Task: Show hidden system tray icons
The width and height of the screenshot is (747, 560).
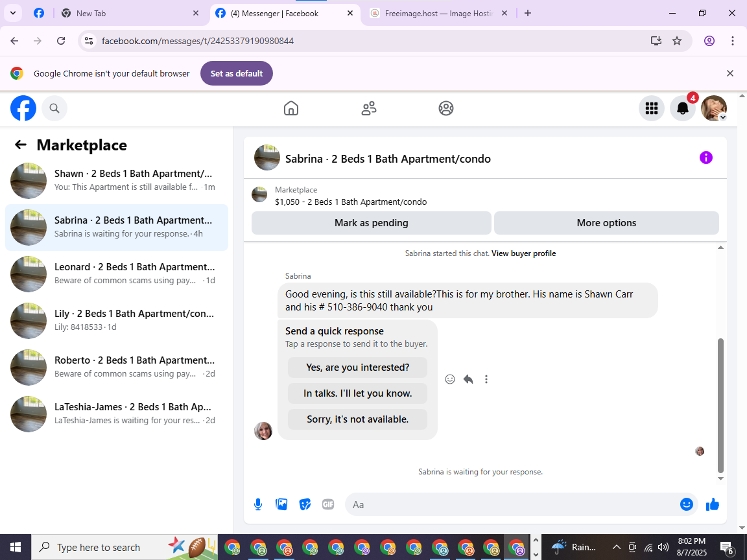Action: tap(616, 547)
